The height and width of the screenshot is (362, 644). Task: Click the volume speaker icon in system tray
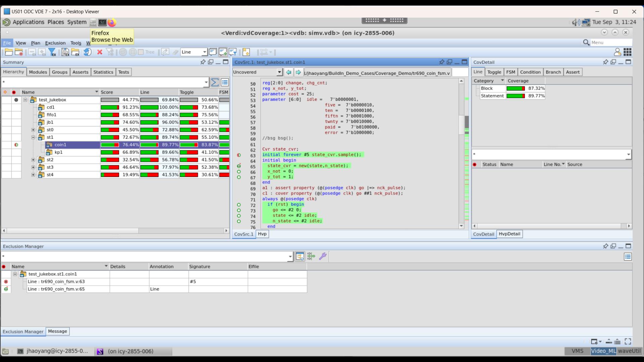(x=576, y=22)
